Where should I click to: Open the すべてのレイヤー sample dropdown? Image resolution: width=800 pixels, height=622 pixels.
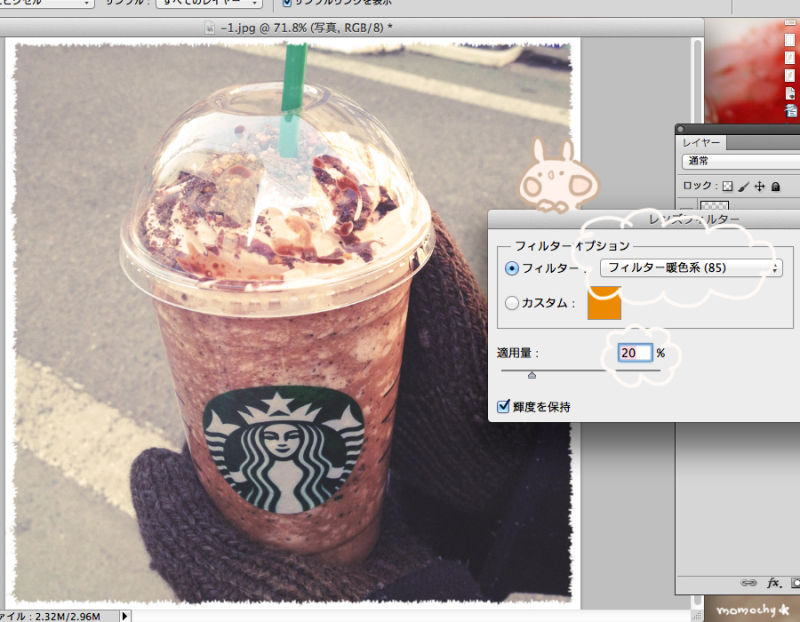(209, 4)
